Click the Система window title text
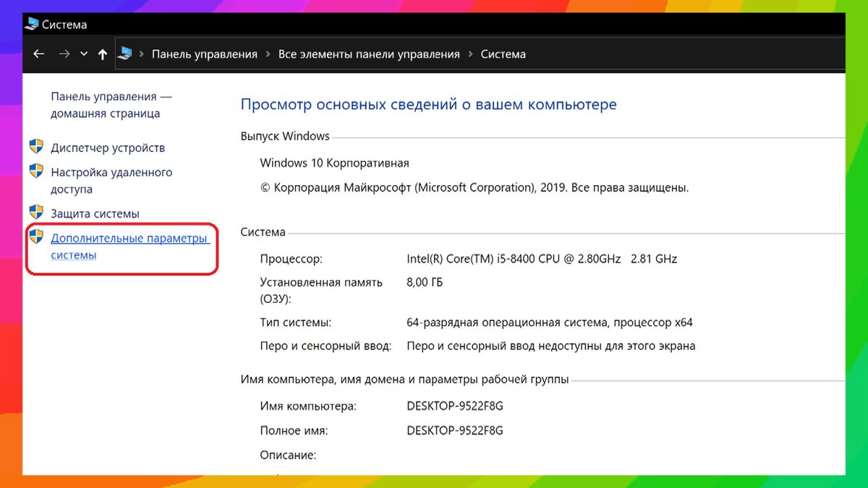The image size is (868, 488). (64, 25)
